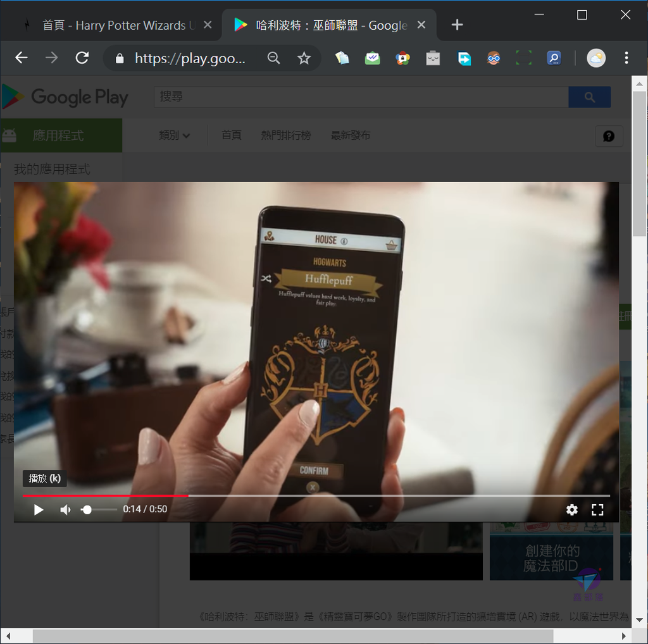Focus the 搜尋 search field
Image resolution: width=648 pixels, height=644 pixels.
pos(361,97)
